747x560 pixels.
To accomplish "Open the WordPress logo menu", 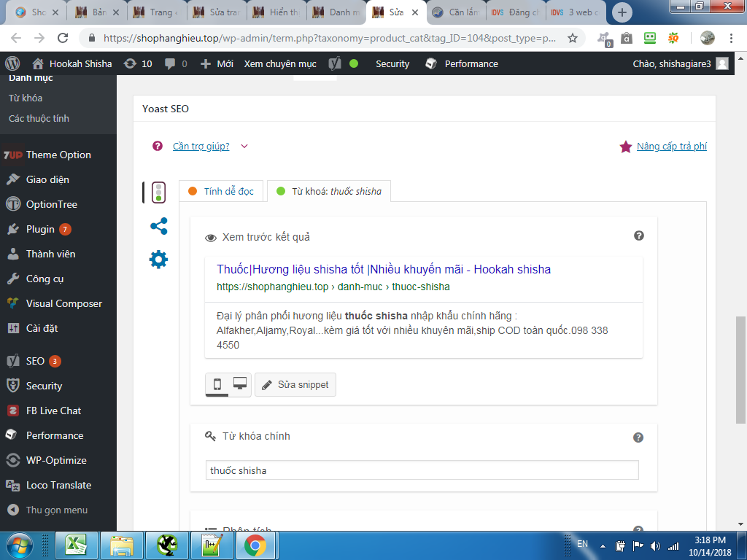I will 12,63.
